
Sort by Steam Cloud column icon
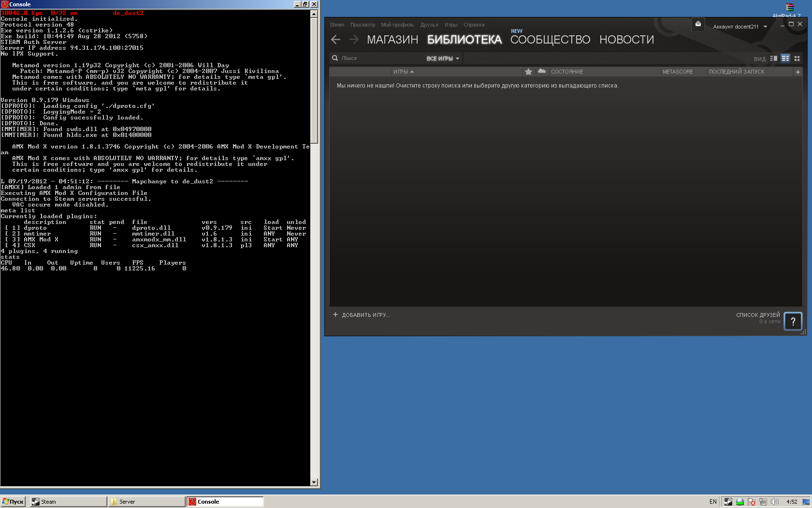(x=542, y=71)
